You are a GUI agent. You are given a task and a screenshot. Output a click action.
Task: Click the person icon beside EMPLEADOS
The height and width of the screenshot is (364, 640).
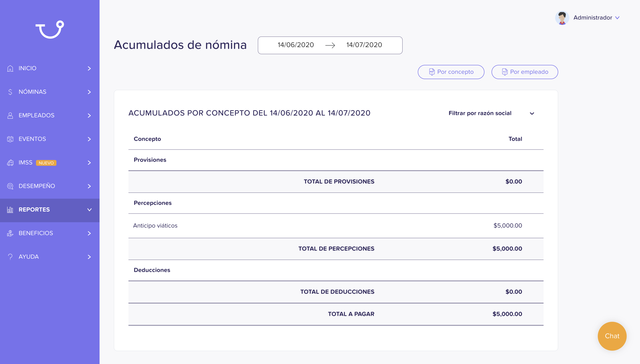pyautogui.click(x=10, y=115)
